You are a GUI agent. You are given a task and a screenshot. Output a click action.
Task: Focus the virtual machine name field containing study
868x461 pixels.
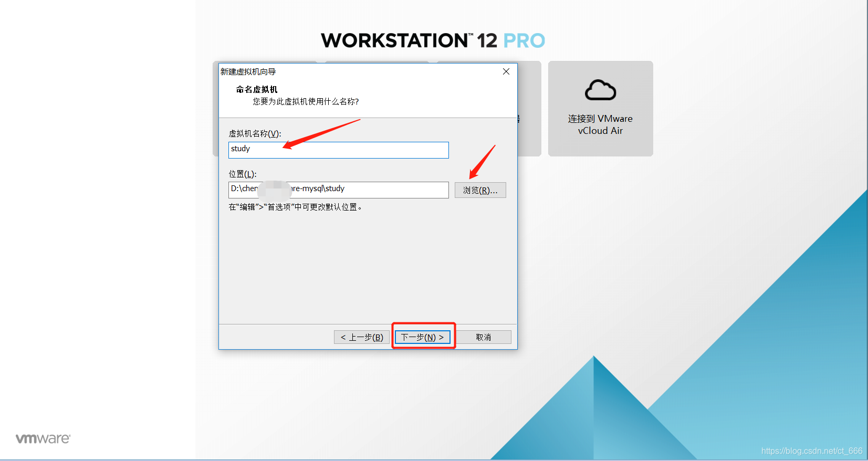(339, 150)
